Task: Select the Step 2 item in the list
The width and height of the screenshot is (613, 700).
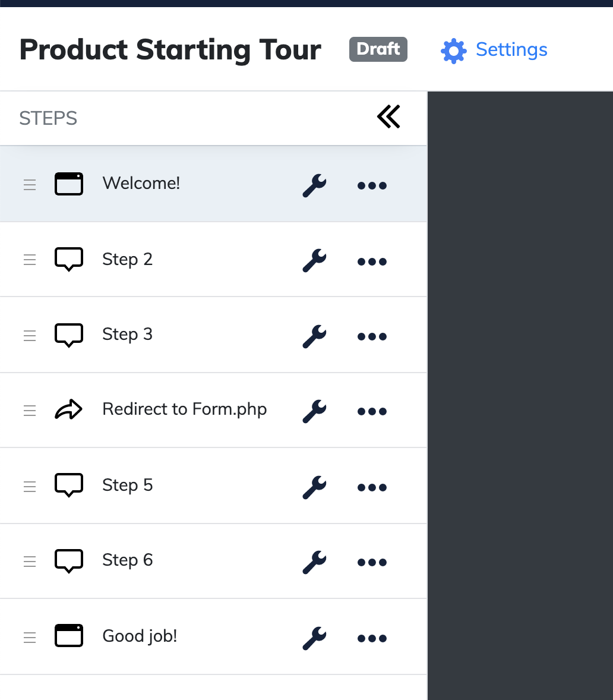Action: [x=127, y=260]
